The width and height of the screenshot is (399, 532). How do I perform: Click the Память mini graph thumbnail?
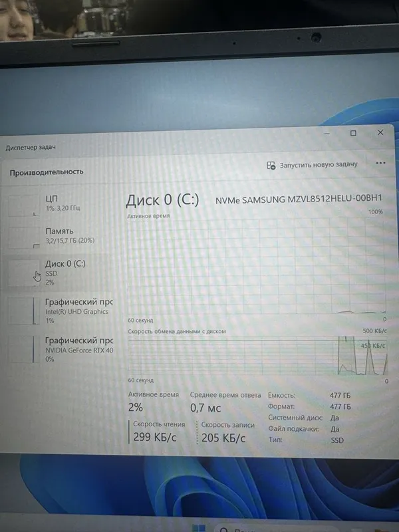coord(24,237)
